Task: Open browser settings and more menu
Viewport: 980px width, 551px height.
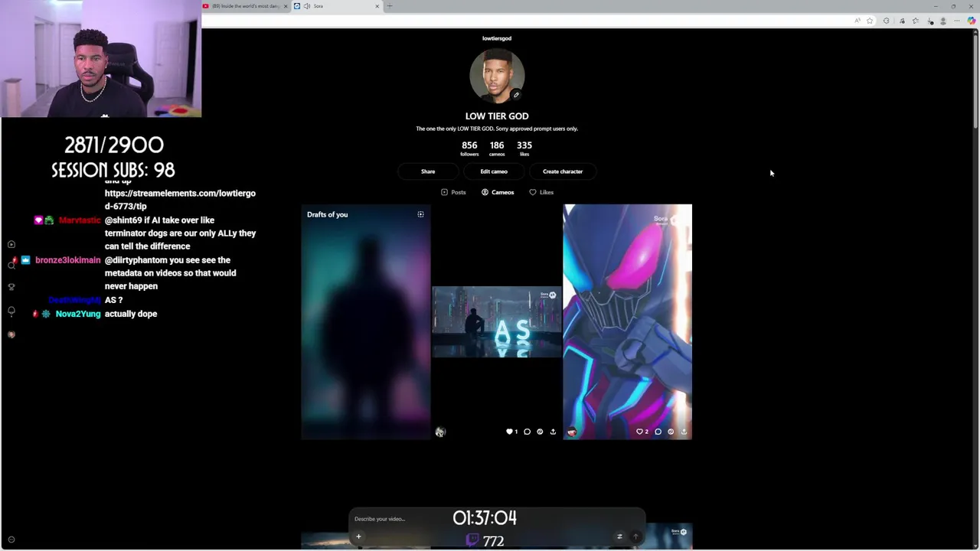Action: pos(957,21)
